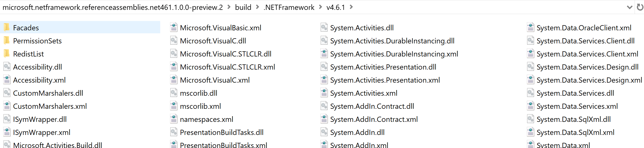Select the System.AddIn.Contract.xml file name

(x=374, y=119)
